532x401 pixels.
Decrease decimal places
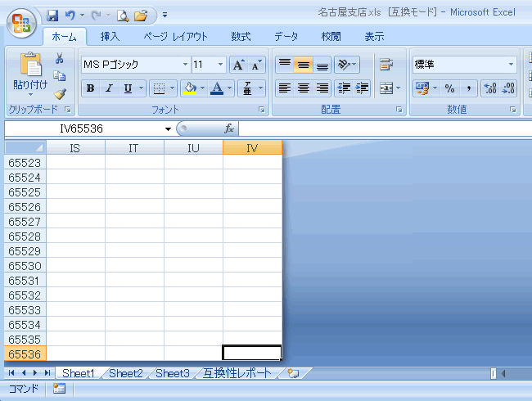tap(508, 88)
